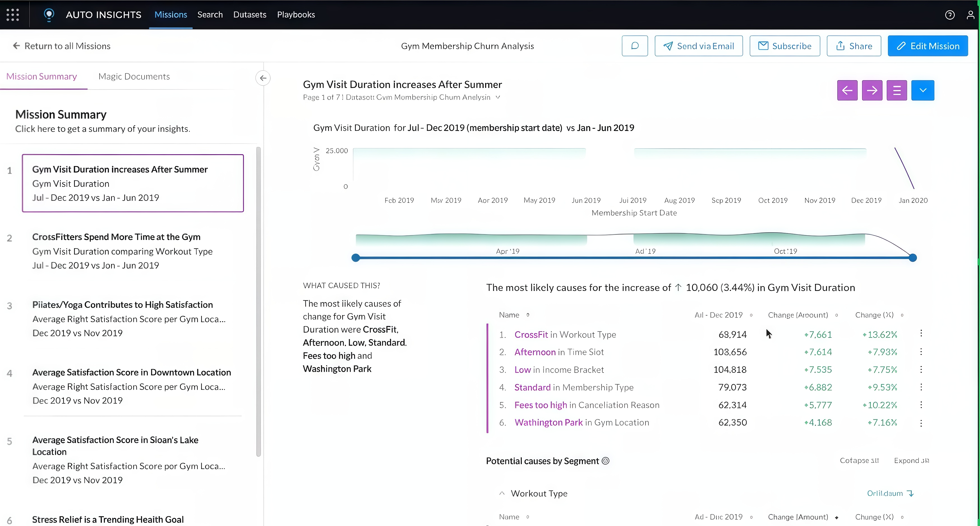Viewport: 980px width, 526px height.
Task: Expand dataset dropdown beside page subtitle
Action: 498,97
